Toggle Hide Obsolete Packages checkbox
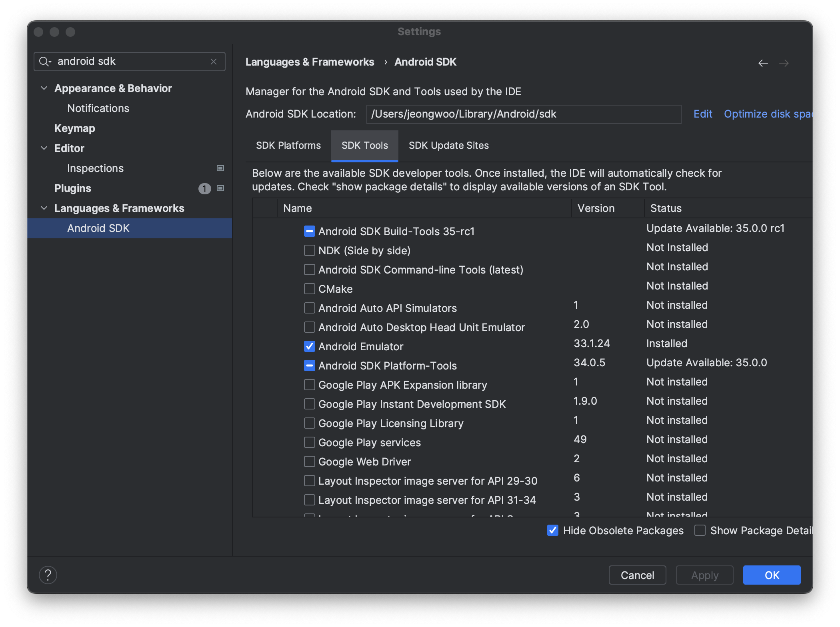This screenshot has height=627, width=840. coord(553,531)
